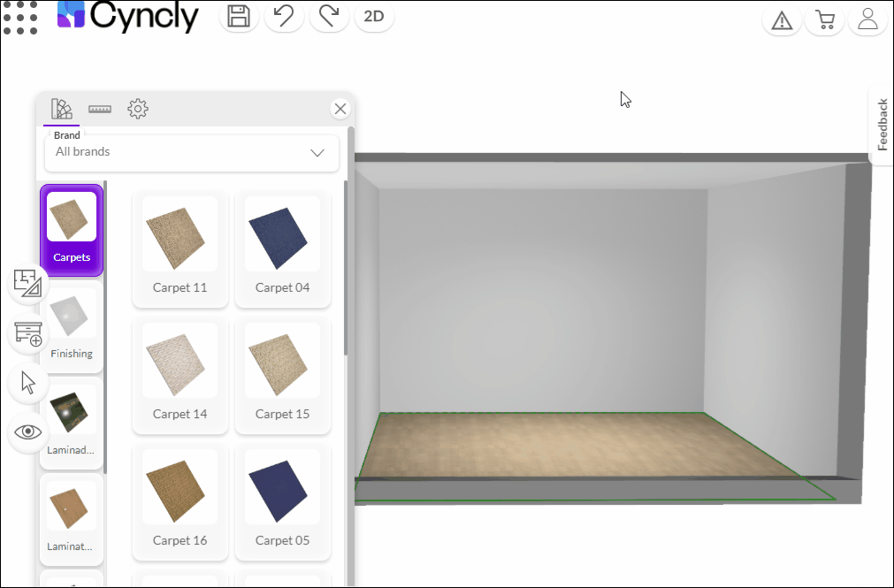This screenshot has height=588, width=894.
Task: Switch to the ruler measurements tab
Action: coord(100,109)
